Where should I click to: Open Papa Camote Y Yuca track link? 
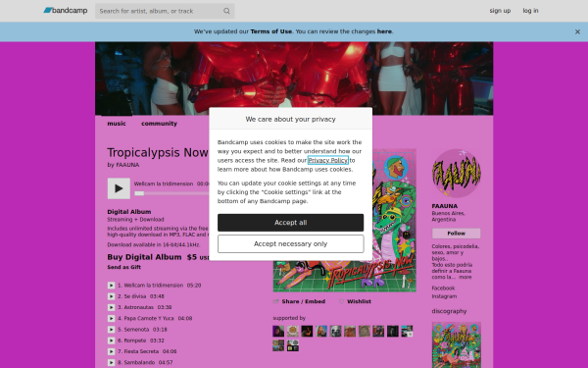point(149,318)
